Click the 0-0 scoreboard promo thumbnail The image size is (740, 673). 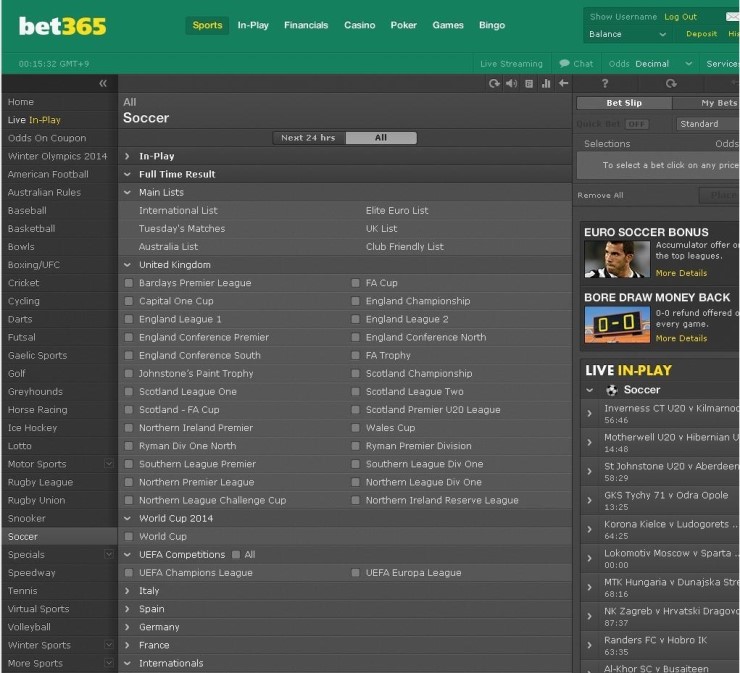(617, 324)
